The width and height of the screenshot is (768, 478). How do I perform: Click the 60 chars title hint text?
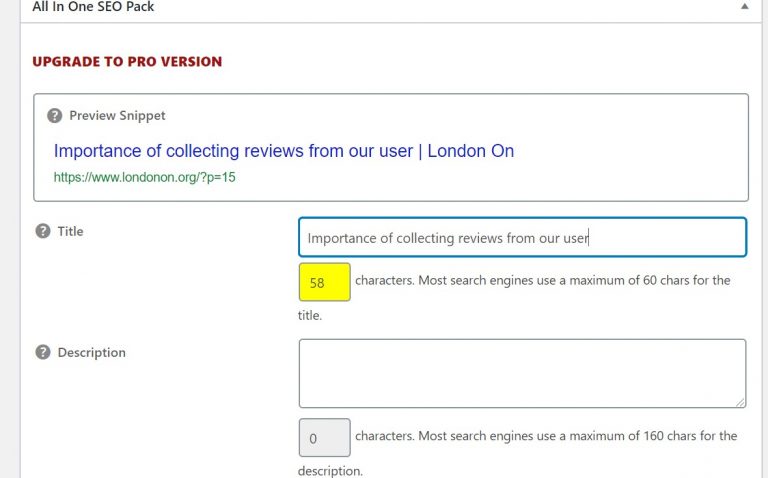[x=543, y=281]
